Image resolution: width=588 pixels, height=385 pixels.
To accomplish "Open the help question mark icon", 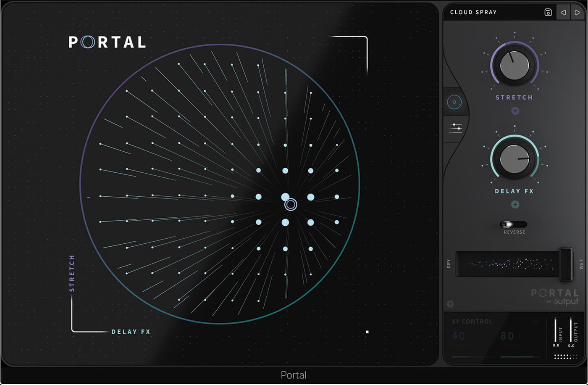I will [x=450, y=304].
